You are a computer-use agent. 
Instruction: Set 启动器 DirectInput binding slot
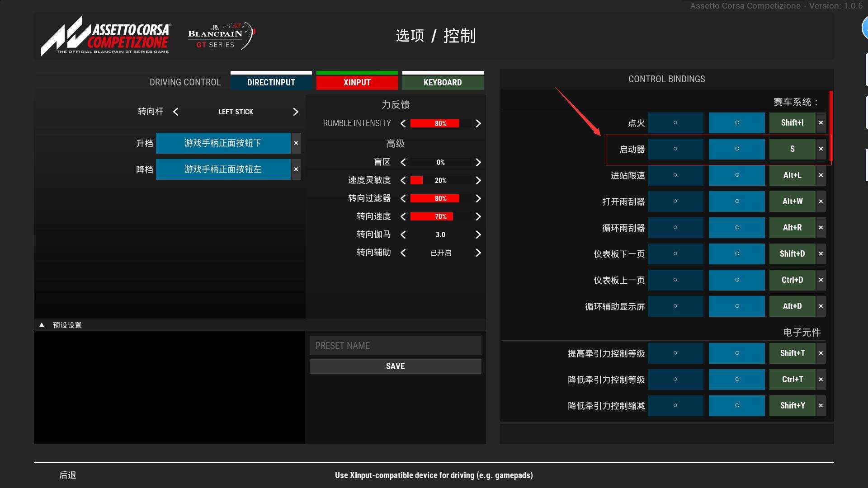[x=675, y=149]
